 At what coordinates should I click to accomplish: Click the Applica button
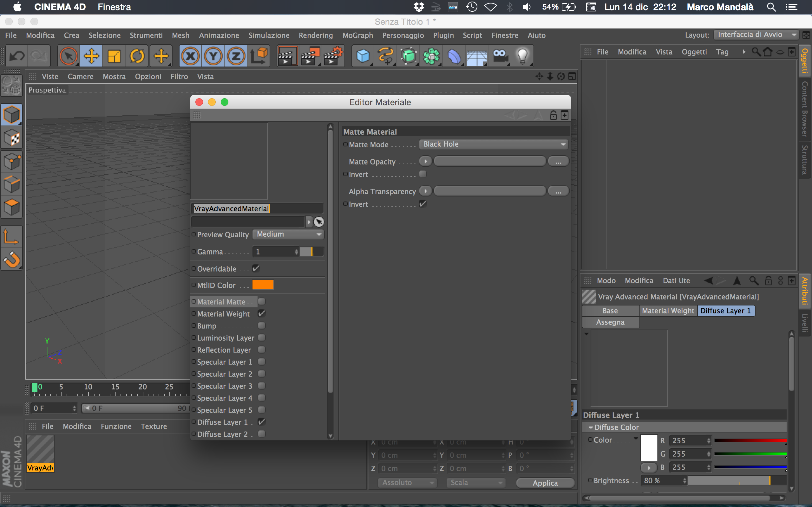(545, 483)
